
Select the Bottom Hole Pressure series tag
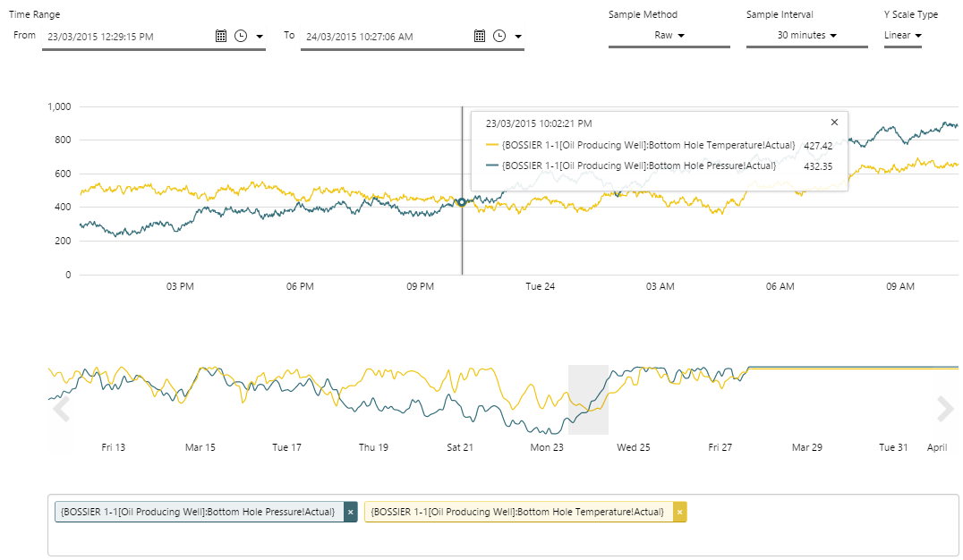coord(199,512)
